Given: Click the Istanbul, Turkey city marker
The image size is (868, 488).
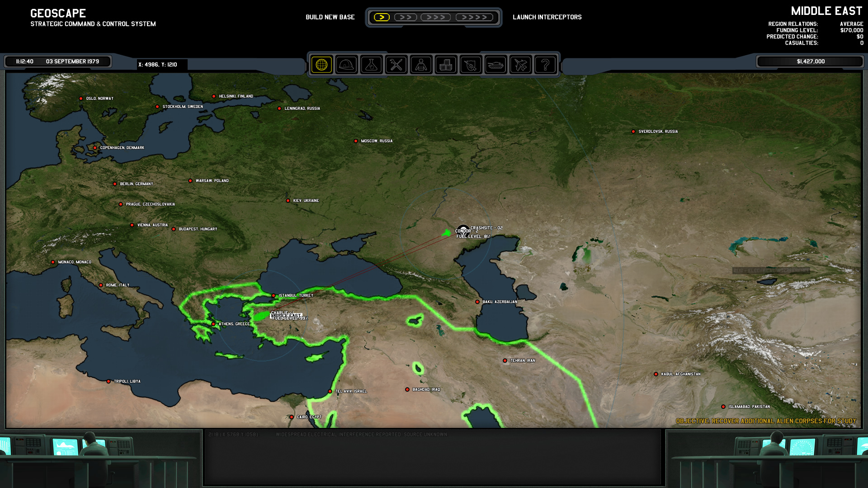Looking at the screenshot, I should pos(274,296).
